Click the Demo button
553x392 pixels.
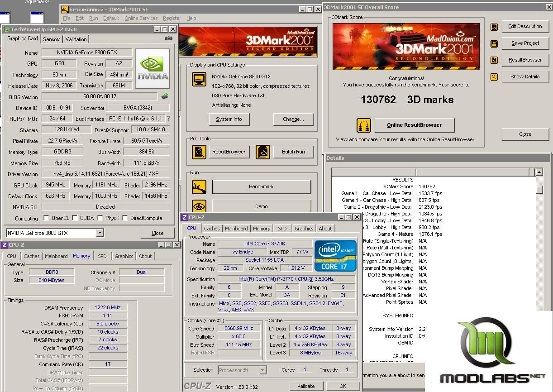point(262,206)
